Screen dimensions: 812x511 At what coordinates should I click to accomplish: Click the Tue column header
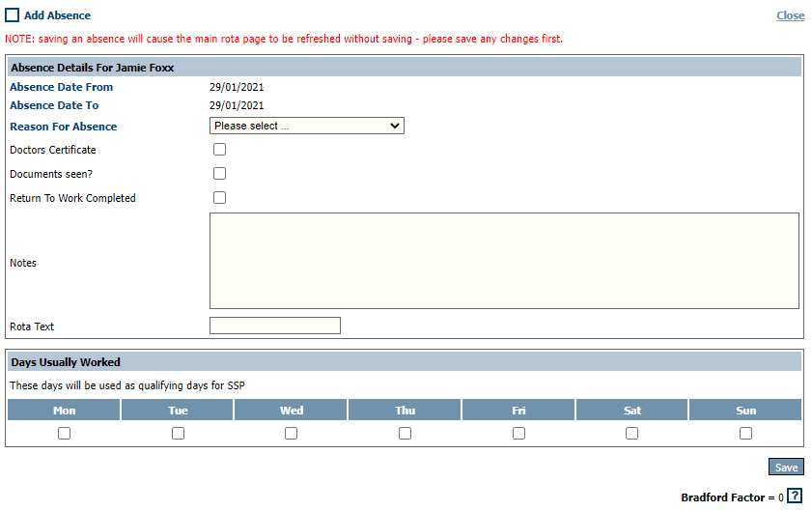tap(178, 410)
